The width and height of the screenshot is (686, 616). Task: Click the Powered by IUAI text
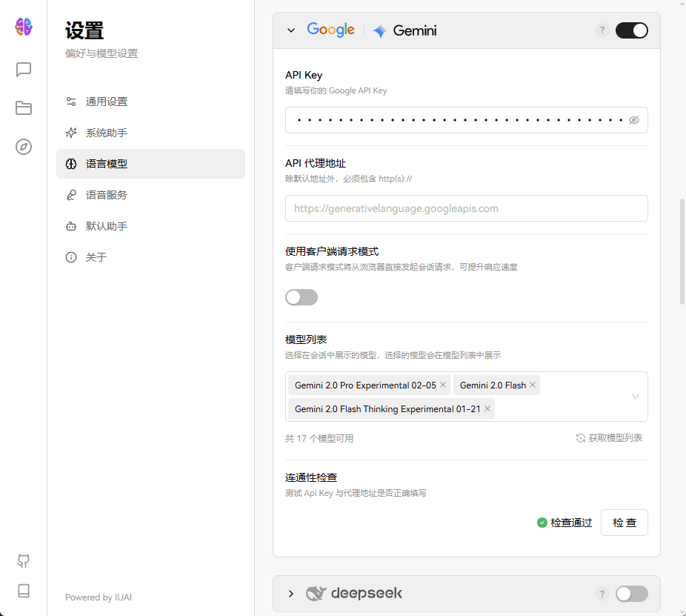pos(99,597)
